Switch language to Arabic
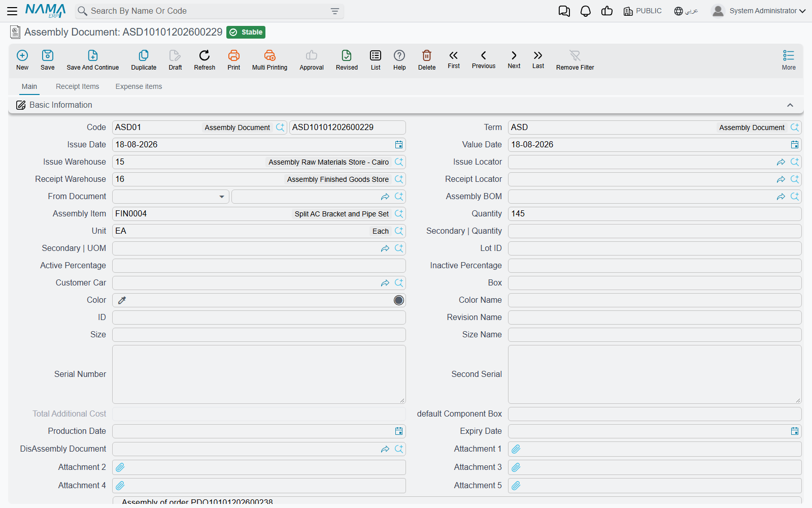Viewport: 812px width, 508px height. pos(686,11)
